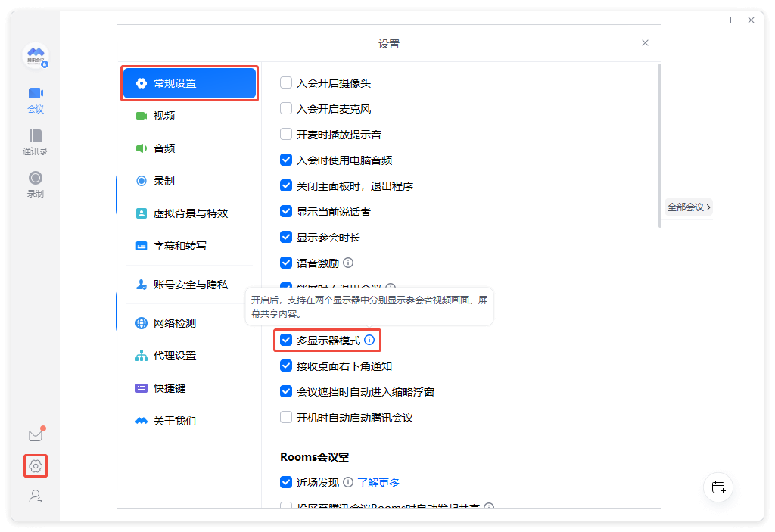The image size is (775, 532).
Task: Go to the 会议 meetings section icon
Action: click(x=36, y=93)
